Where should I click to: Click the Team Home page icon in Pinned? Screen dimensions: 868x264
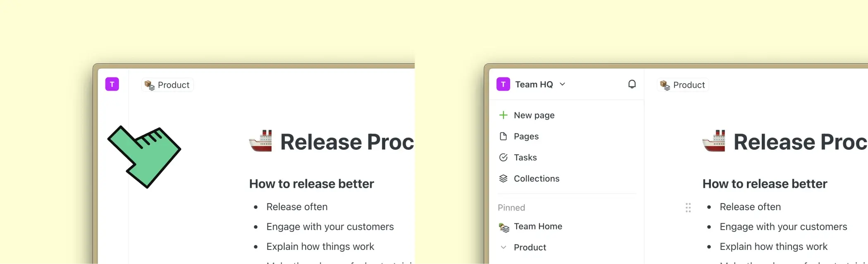coord(504,227)
